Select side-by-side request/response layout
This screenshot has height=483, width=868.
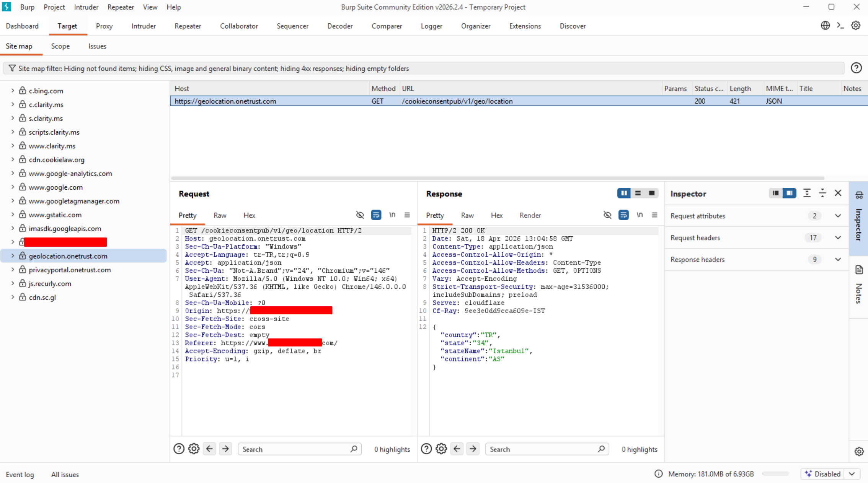pyautogui.click(x=624, y=193)
